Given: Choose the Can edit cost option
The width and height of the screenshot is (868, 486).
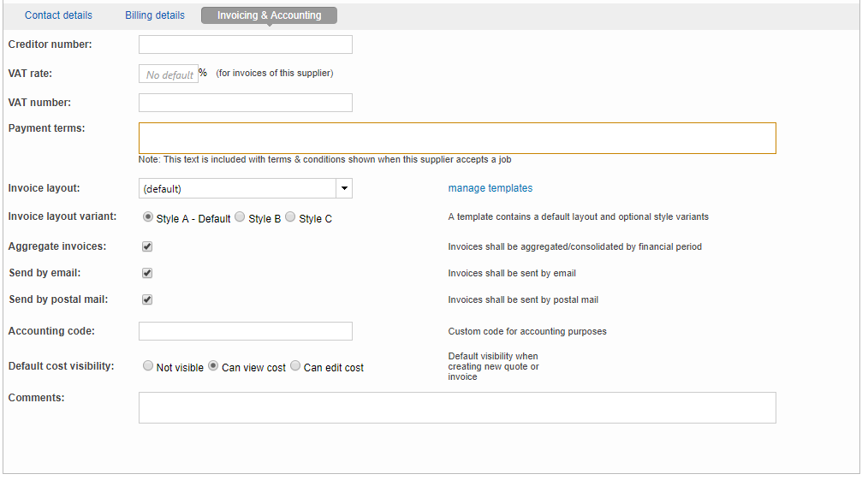Looking at the screenshot, I should [x=295, y=366].
